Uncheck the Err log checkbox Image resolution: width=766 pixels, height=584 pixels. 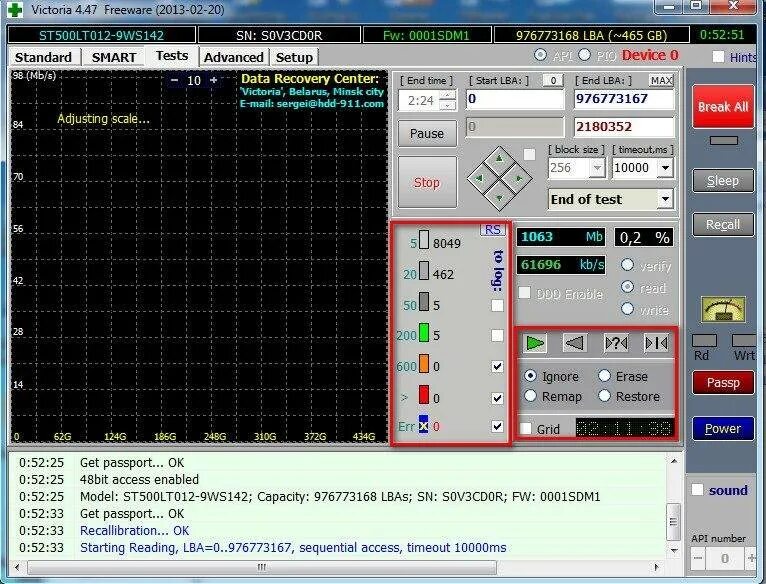pos(497,426)
